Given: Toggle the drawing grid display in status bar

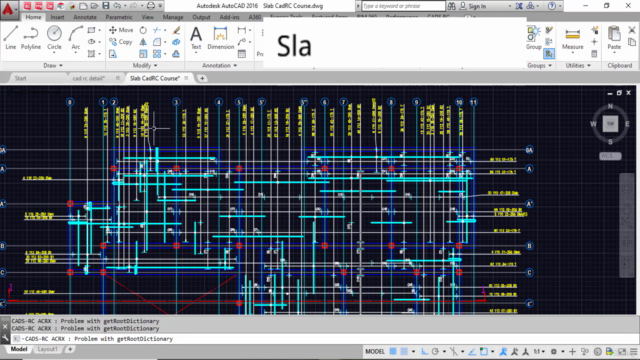Looking at the screenshot, I should pyautogui.click(x=393, y=351).
